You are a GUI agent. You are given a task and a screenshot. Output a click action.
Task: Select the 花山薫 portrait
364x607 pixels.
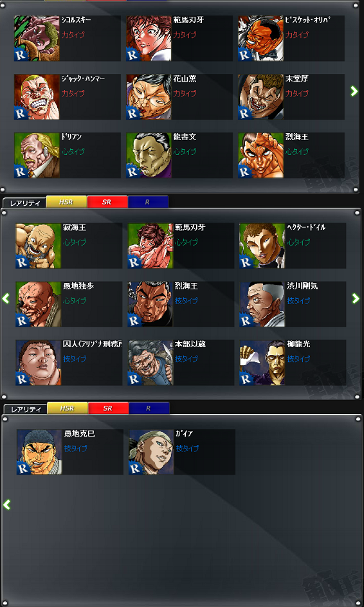pyautogui.click(x=149, y=97)
